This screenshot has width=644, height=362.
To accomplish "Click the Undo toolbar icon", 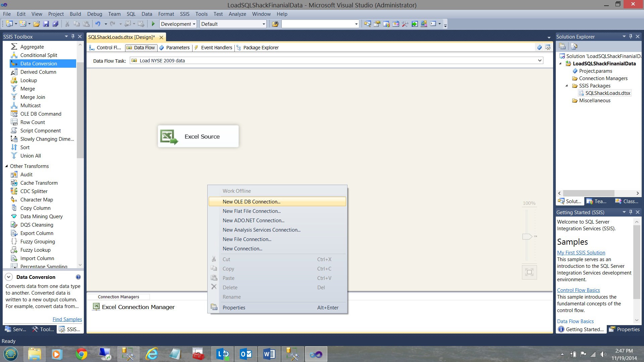I will pyautogui.click(x=98, y=24).
